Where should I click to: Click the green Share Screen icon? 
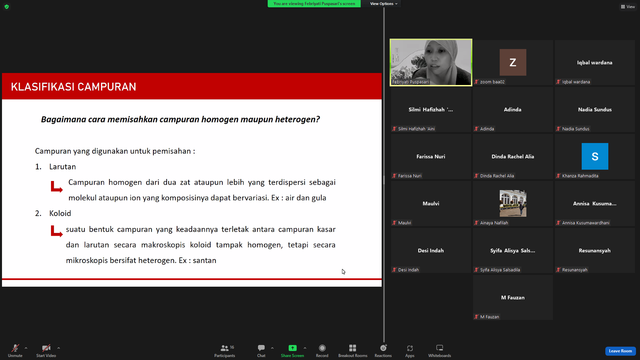293,348
